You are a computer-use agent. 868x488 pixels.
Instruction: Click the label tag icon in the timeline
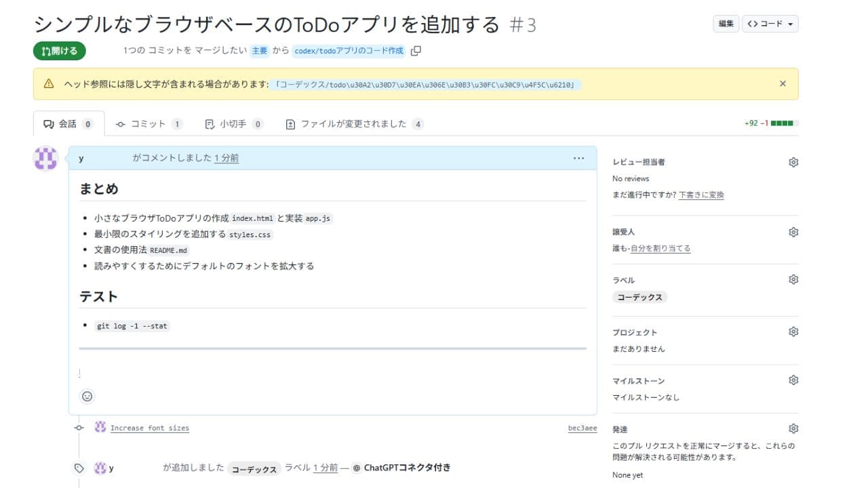[x=79, y=468]
